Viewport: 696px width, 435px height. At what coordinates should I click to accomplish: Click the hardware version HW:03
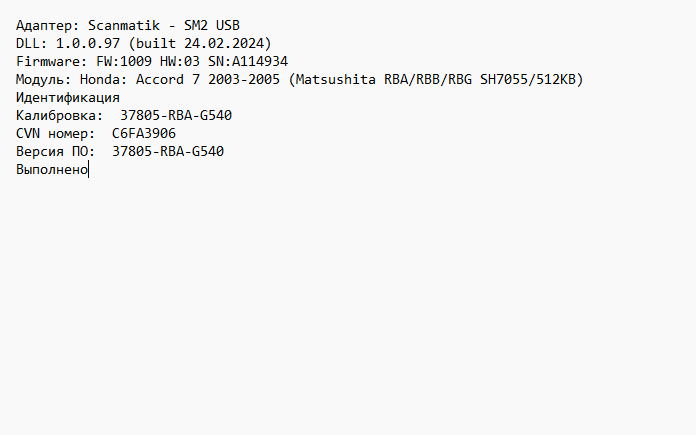click(183, 61)
